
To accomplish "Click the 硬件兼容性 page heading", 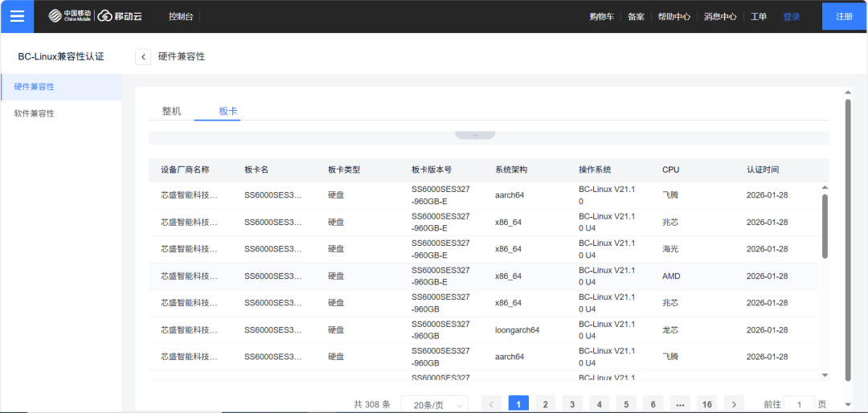I will [182, 56].
